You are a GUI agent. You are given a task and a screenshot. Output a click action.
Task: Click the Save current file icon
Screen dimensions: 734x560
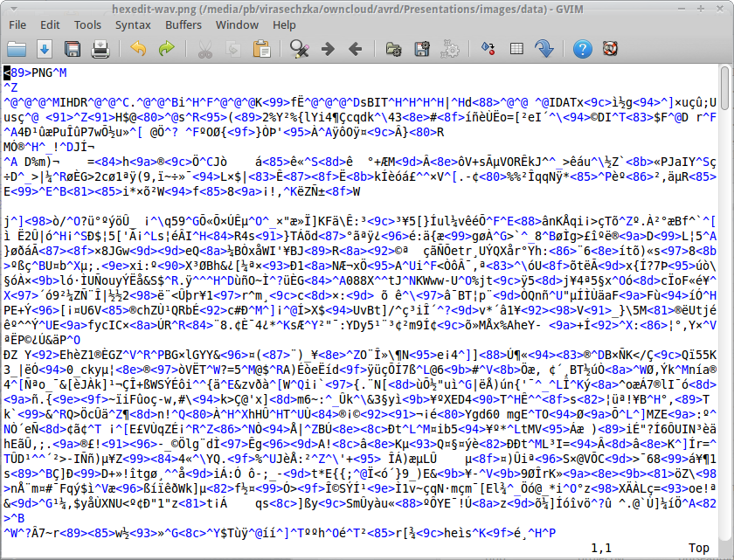[45, 49]
